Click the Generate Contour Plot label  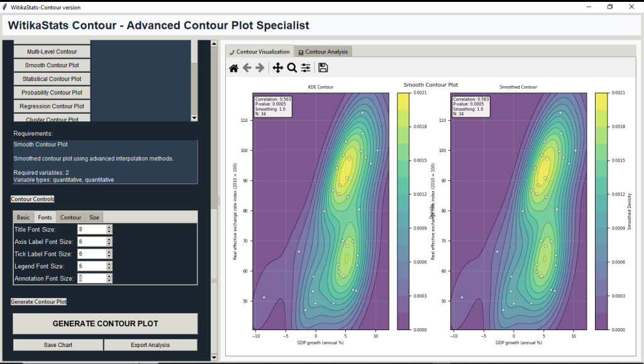[38, 302]
